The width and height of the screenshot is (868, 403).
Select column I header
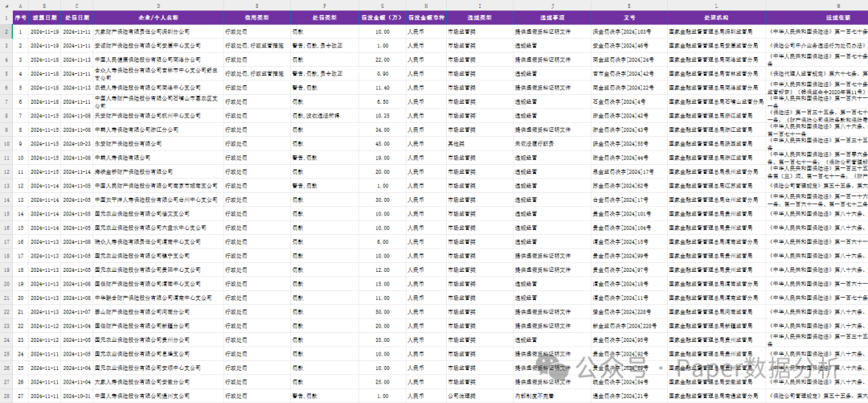click(x=480, y=6)
